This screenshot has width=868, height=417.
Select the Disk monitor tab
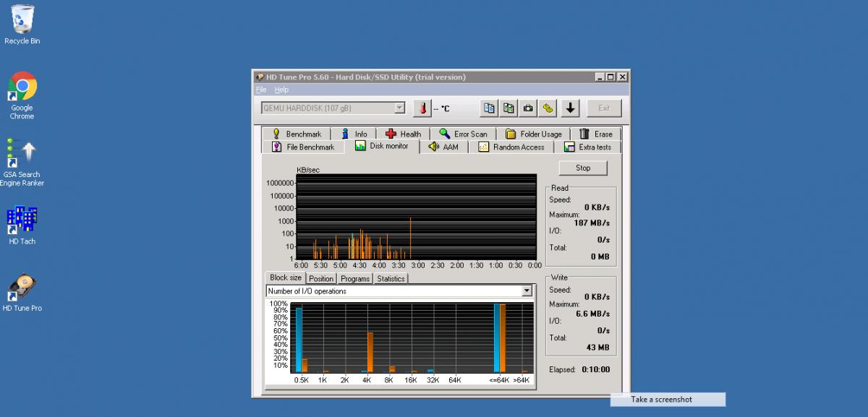tap(383, 146)
